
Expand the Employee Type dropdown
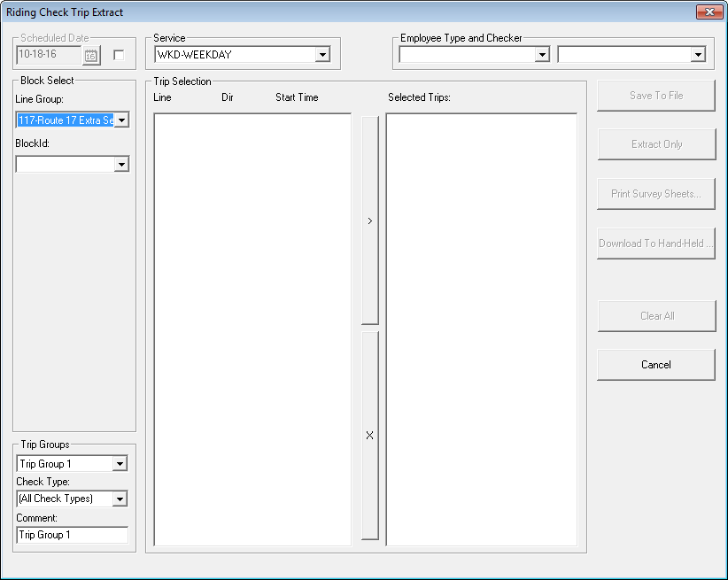(543, 54)
